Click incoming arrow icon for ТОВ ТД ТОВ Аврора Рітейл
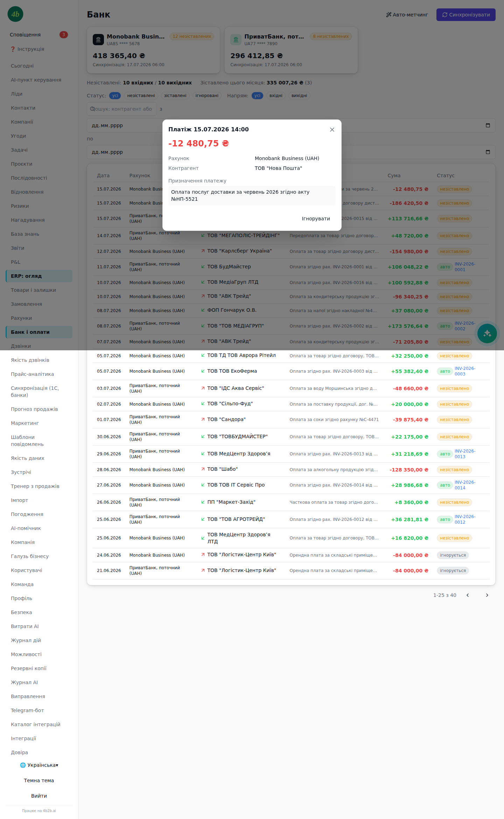This screenshot has width=504, height=819. point(203,356)
